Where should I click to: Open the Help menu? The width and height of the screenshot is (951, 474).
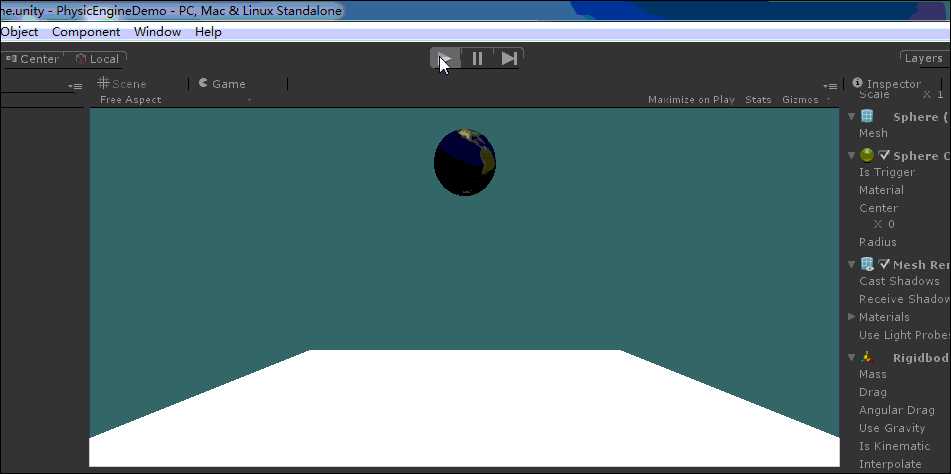click(208, 32)
